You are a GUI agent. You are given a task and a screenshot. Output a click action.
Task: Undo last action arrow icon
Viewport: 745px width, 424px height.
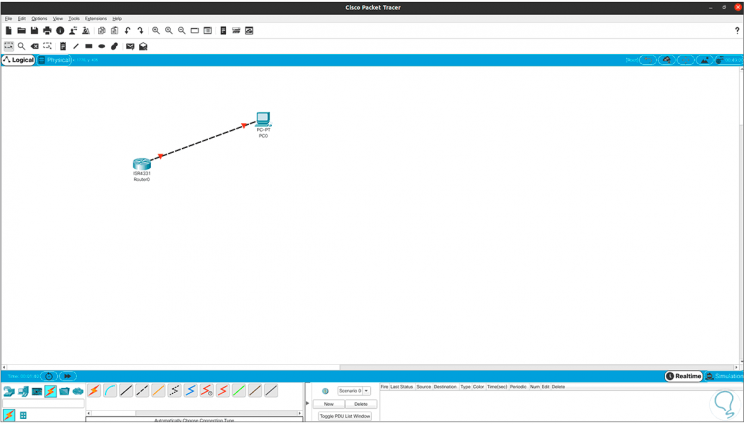127,30
